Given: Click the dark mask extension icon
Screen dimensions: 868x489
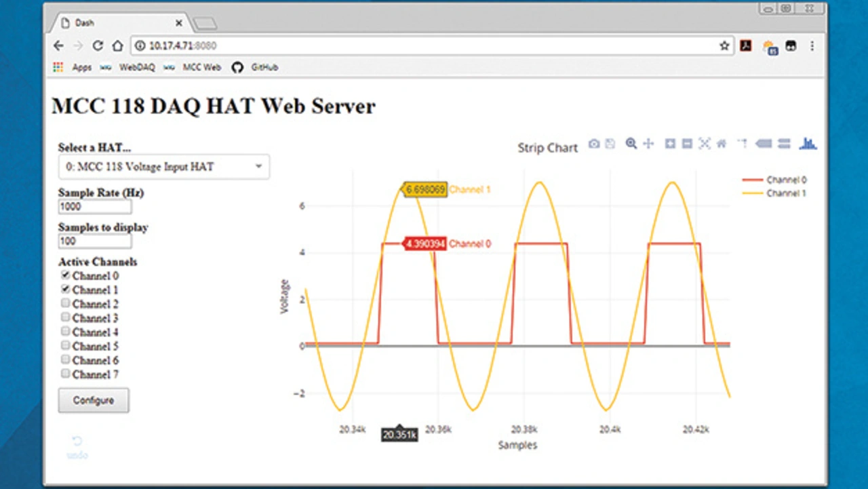Looking at the screenshot, I should 791,46.
